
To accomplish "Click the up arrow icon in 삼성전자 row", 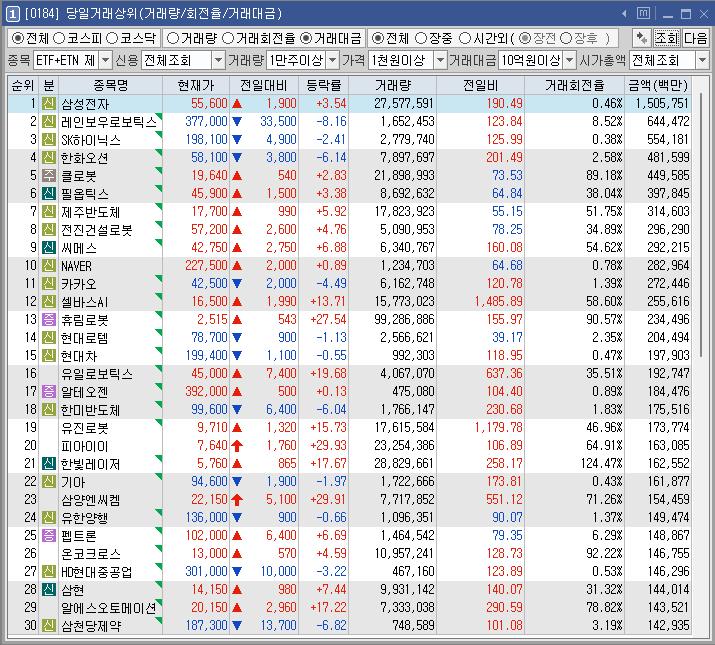I will tap(237, 104).
